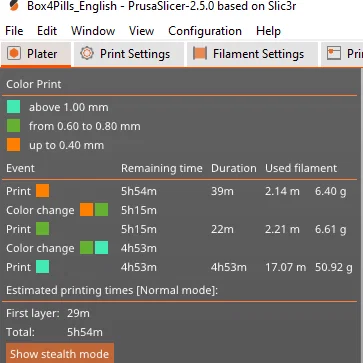363x363 pixels.
Task: Click the '2.21 m' filament length
Action: [x=282, y=229]
